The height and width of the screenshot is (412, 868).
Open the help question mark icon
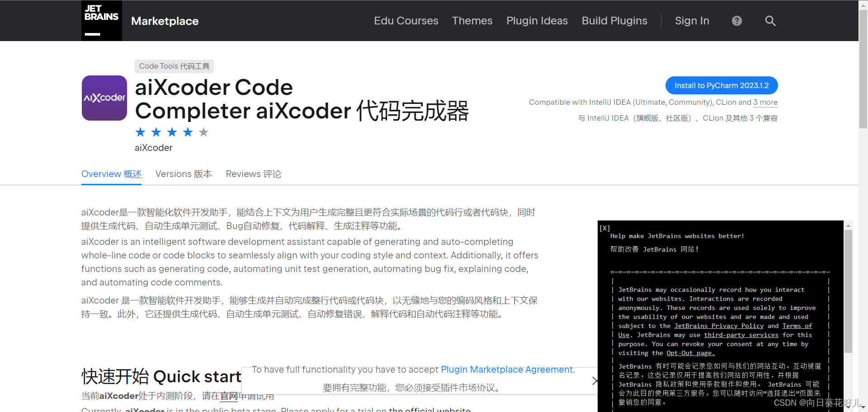tap(737, 21)
